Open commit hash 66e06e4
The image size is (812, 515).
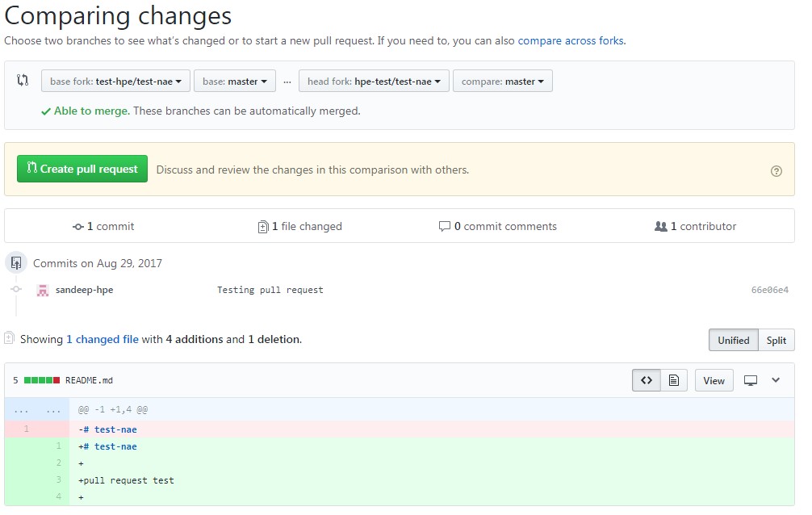coord(770,290)
